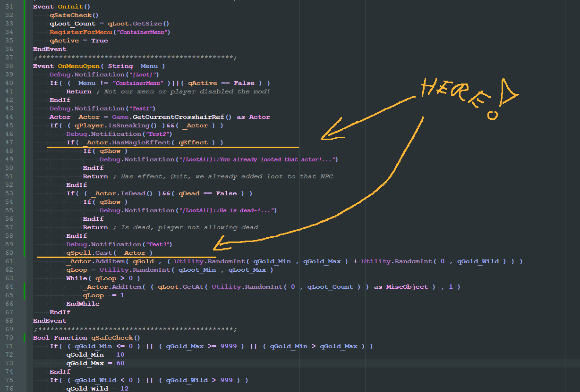This screenshot has width=580, height=392.
Task: Click line number 60 in the gutter
Action: coord(9,253)
